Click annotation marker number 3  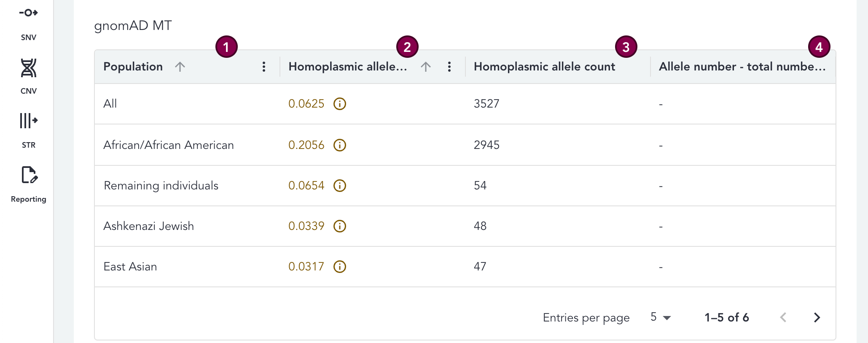(x=626, y=47)
